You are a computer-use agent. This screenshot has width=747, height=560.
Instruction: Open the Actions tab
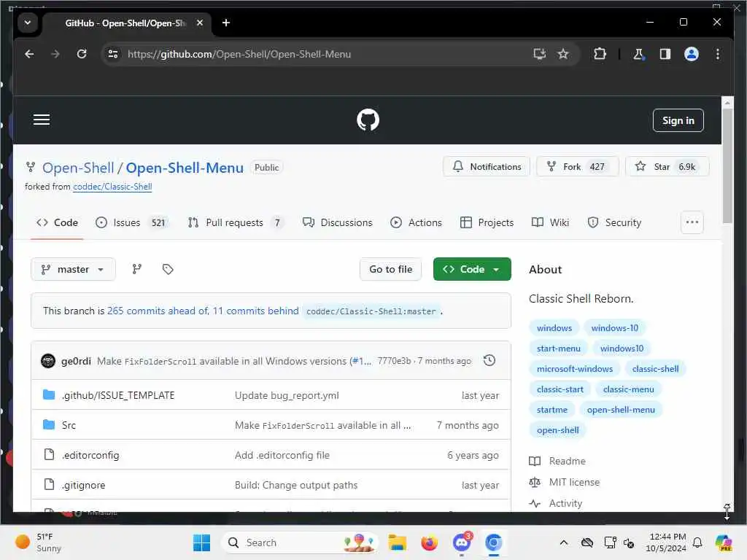tap(416, 222)
